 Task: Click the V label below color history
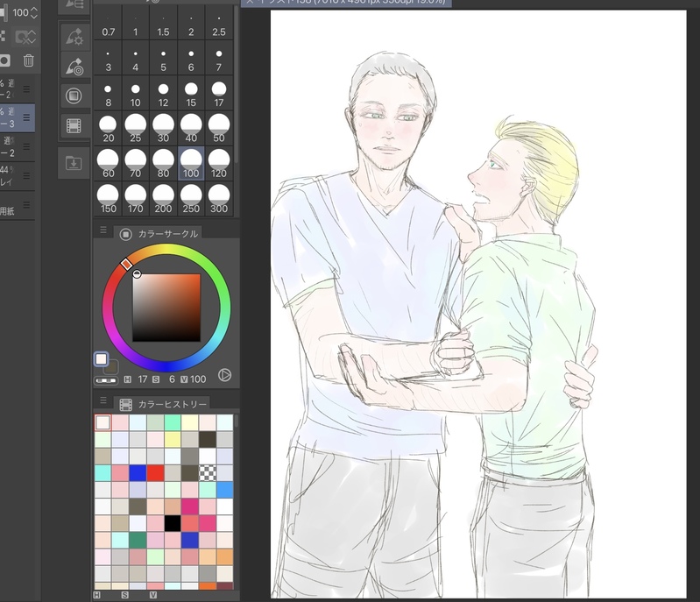pos(153,595)
